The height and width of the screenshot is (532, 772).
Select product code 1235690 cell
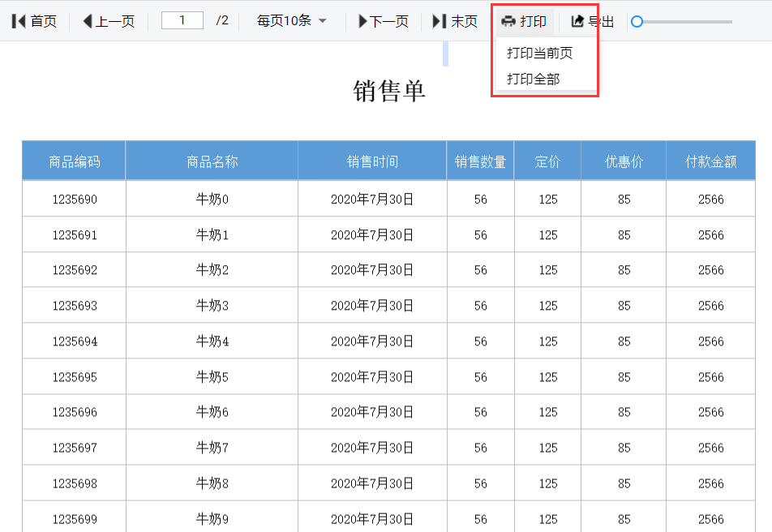pyautogui.click(x=75, y=199)
